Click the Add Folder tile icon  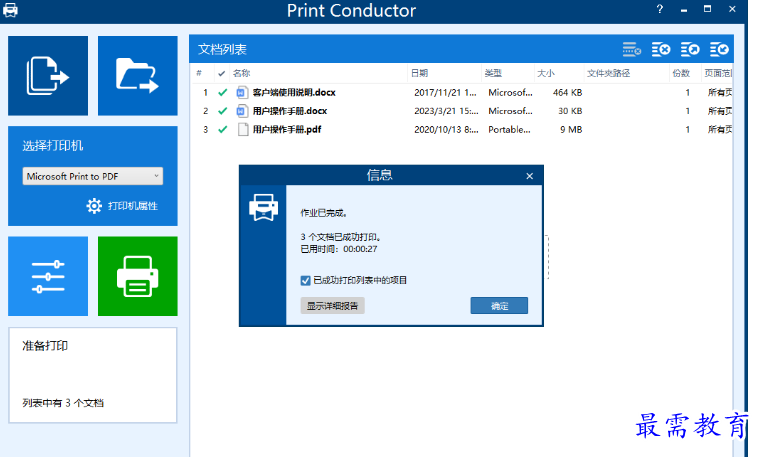tap(138, 75)
